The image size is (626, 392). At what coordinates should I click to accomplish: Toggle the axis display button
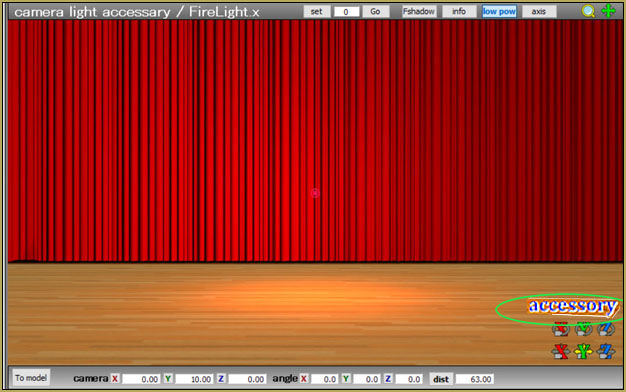click(x=539, y=12)
